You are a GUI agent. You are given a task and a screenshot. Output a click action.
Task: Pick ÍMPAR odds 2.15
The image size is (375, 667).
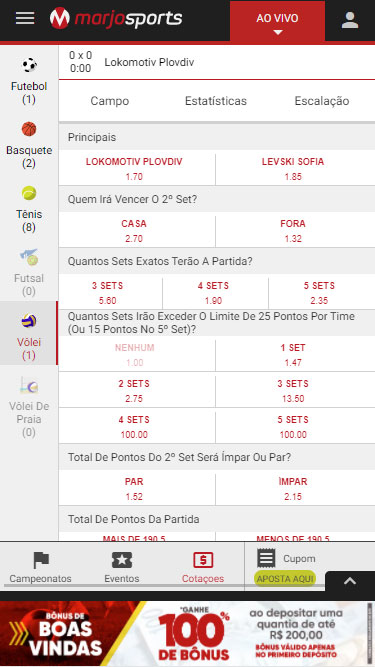[295, 489]
